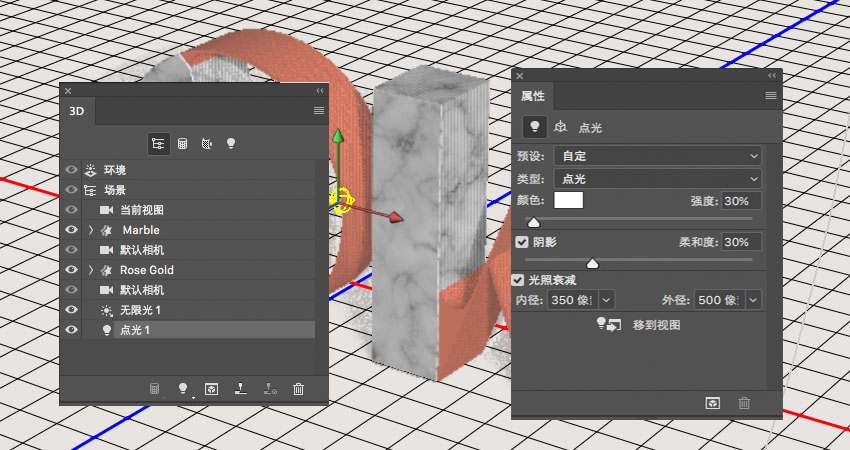Hide the 无限光 1 light
850x450 pixels.
tap(72, 310)
